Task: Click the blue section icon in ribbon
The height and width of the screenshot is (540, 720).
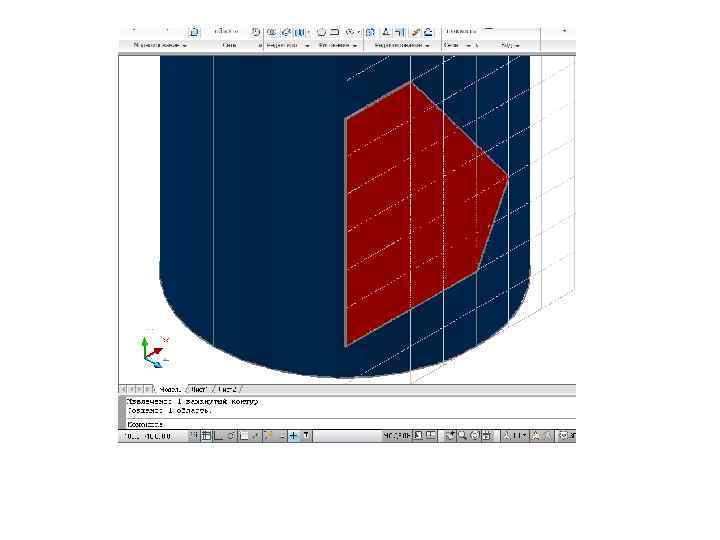Action: tap(428, 32)
